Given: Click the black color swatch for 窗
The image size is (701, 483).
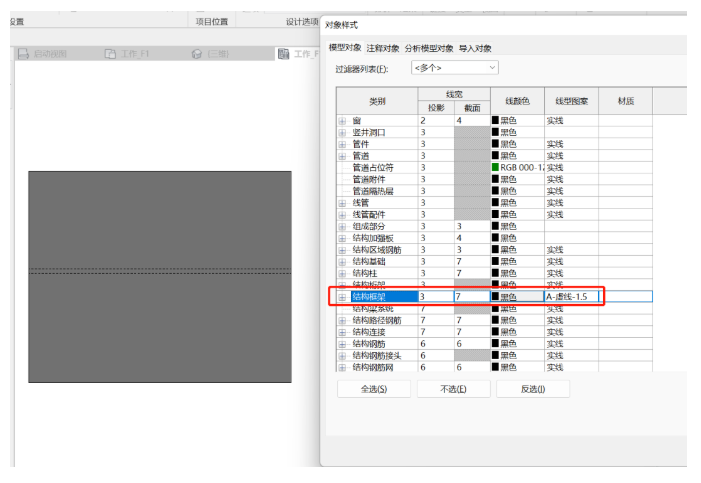Looking at the screenshot, I should [495, 120].
